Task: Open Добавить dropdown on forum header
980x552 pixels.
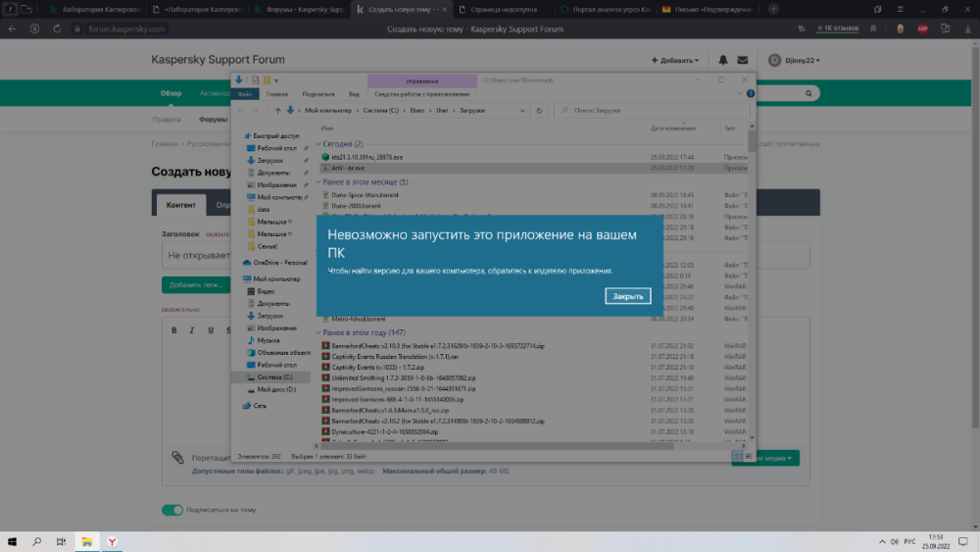Action: point(675,60)
